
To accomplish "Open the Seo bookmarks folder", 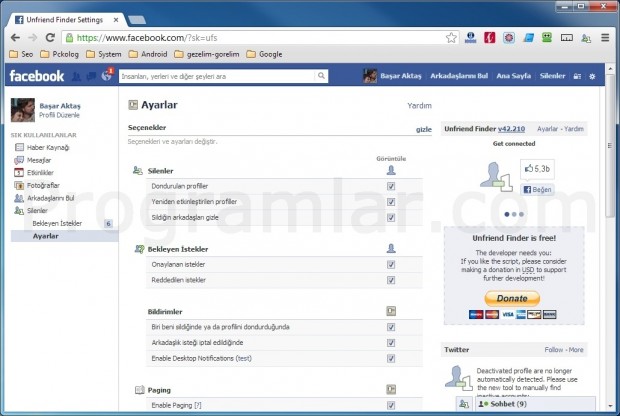I will 21,54.
